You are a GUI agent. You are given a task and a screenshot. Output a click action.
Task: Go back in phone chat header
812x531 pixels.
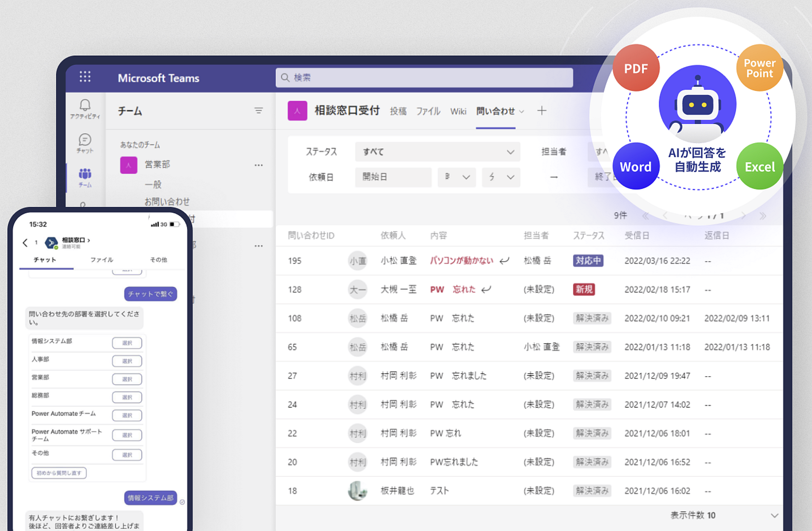25,243
